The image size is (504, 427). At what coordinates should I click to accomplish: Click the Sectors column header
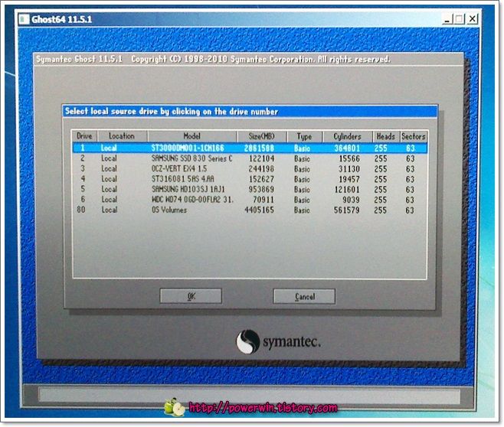click(x=414, y=136)
